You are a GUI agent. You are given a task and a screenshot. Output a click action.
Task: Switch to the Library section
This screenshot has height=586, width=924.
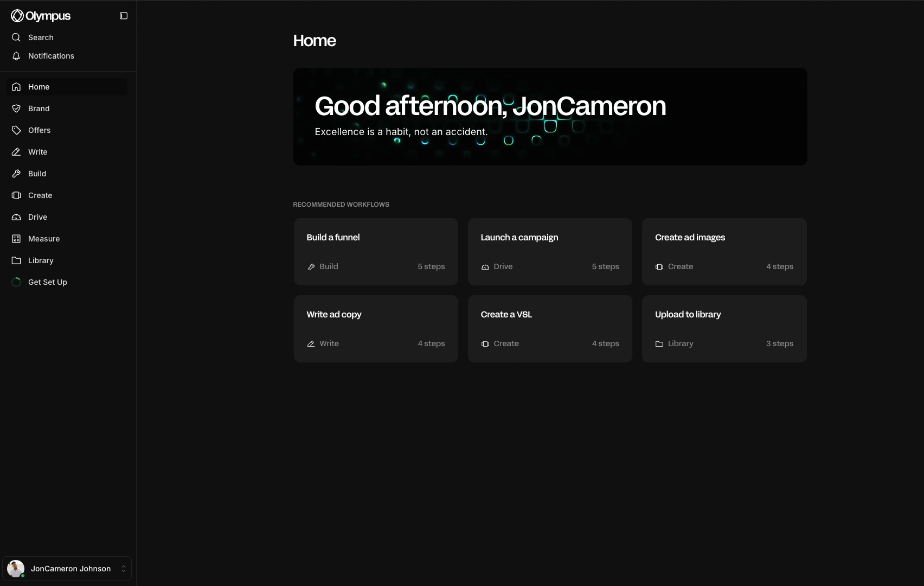(41, 260)
